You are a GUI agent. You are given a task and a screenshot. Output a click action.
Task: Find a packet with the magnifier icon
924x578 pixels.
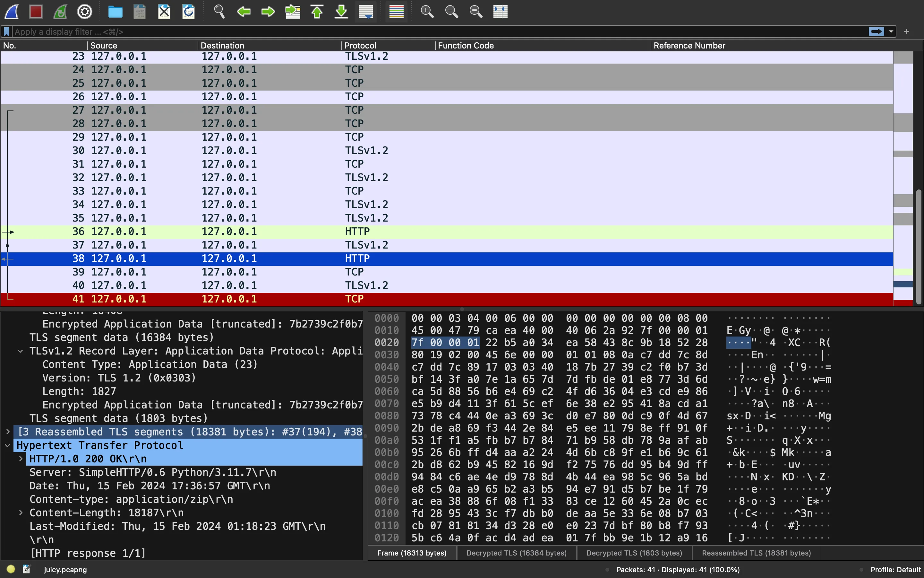[219, 12]
